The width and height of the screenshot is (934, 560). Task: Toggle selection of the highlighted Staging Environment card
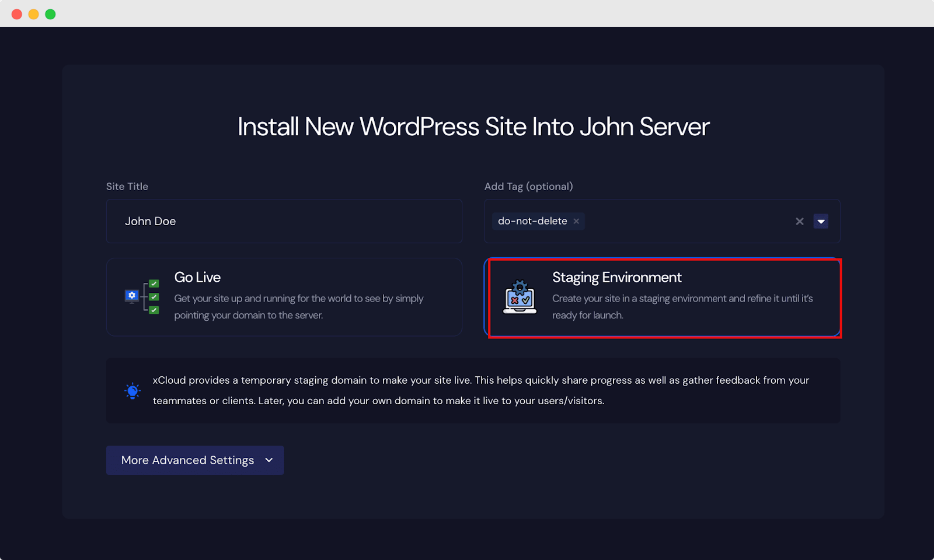[665, 297]
